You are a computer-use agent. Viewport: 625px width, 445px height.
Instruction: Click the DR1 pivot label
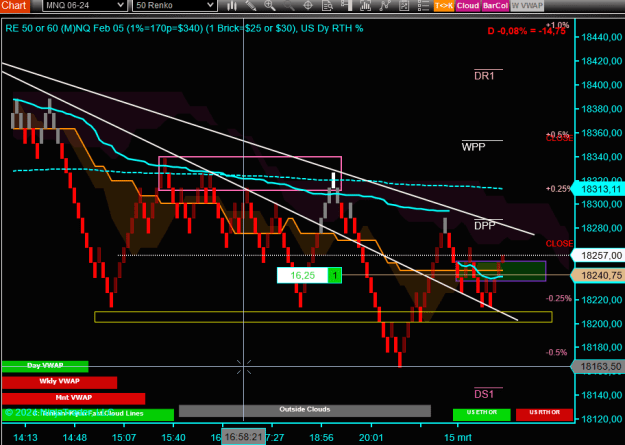(x=484, y=76)
